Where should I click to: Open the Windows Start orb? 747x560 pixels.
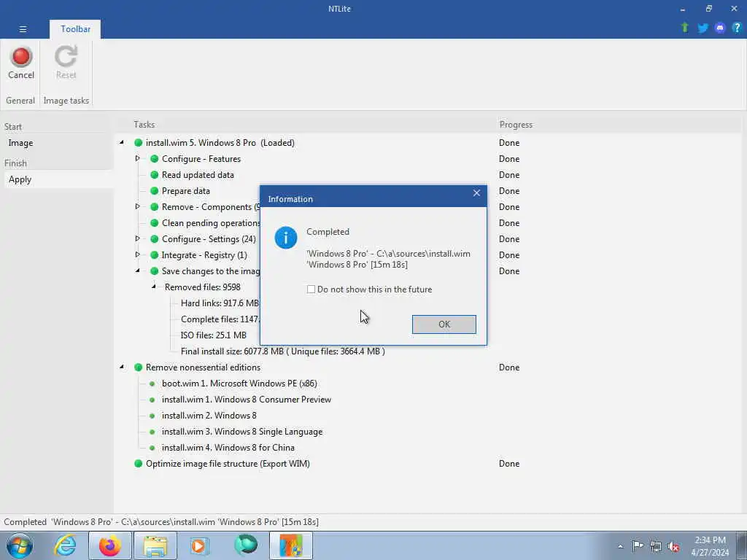click(x=20, y=545)
